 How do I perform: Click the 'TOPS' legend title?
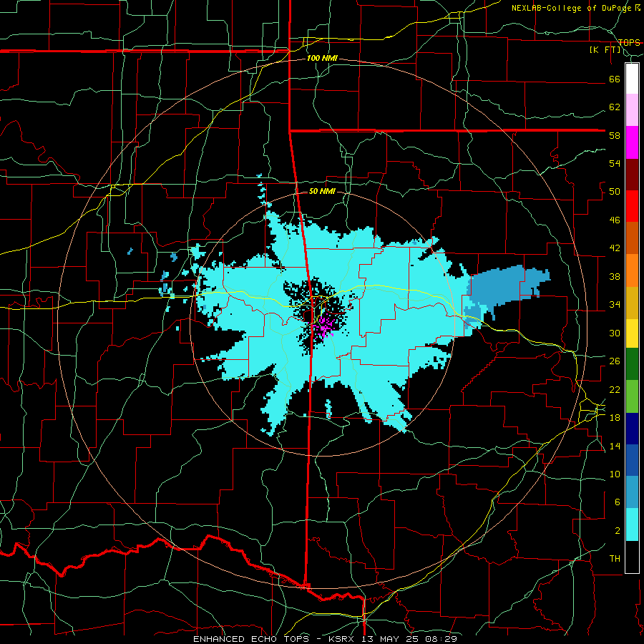(629, 42)
